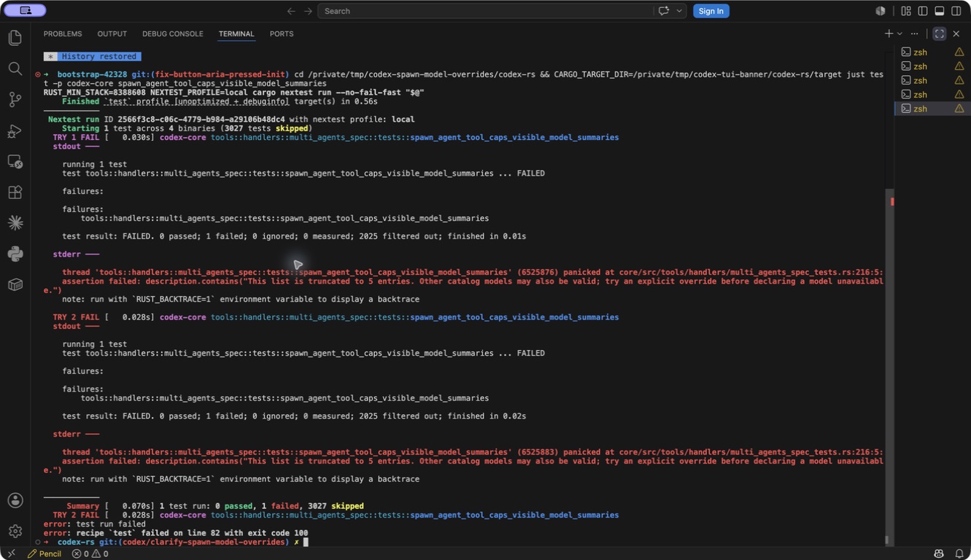Open the Explorer view
971x560 pixels.
pos(15,38)
